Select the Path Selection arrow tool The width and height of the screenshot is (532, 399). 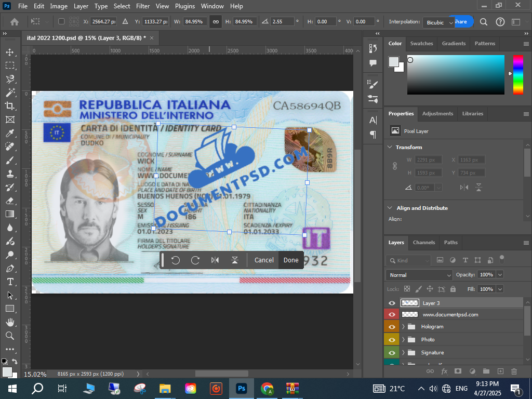pos(10,295)
